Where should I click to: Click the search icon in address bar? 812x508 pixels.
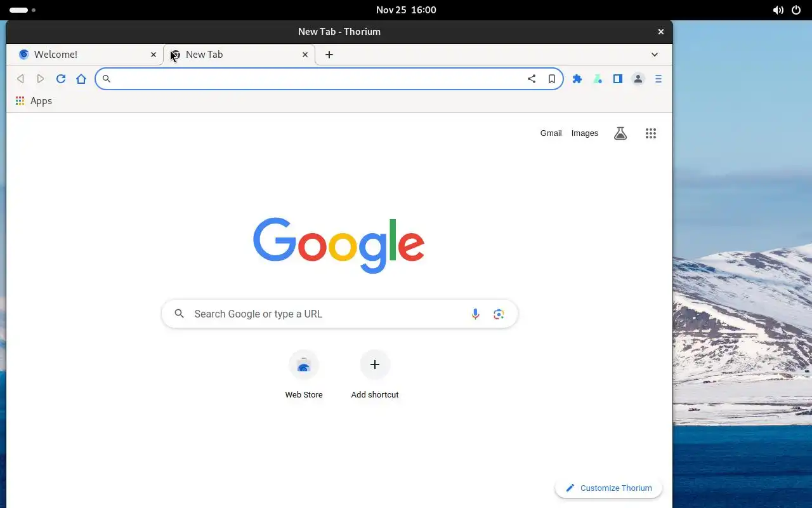click(x=107, y=79)
